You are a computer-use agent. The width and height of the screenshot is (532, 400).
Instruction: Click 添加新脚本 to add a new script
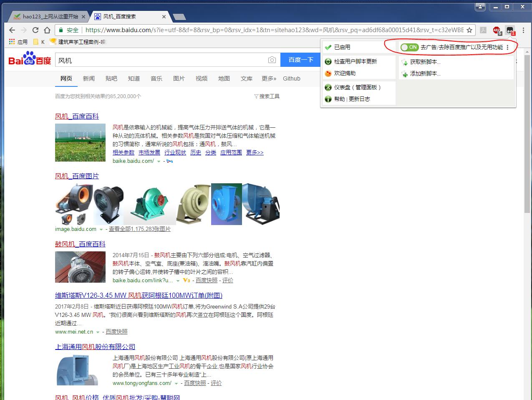coord(421,73)
